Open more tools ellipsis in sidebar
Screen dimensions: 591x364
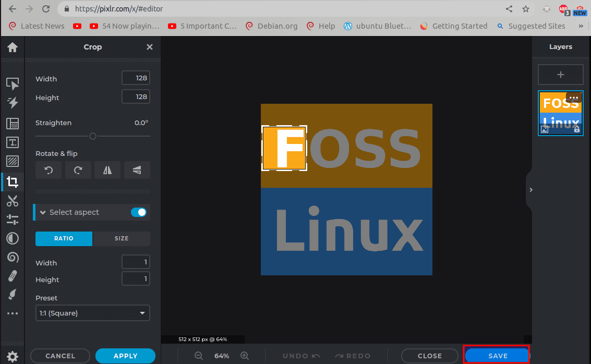tap(13, 313)
